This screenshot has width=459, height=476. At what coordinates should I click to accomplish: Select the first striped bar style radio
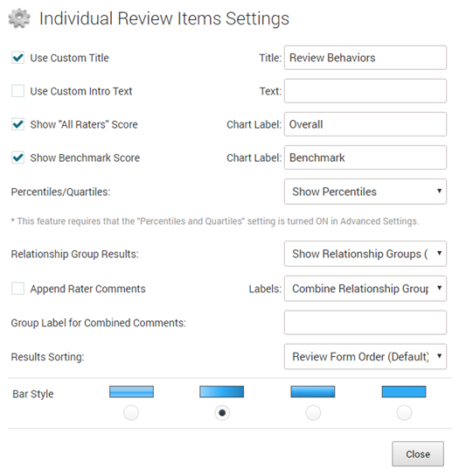pos(131,413)
